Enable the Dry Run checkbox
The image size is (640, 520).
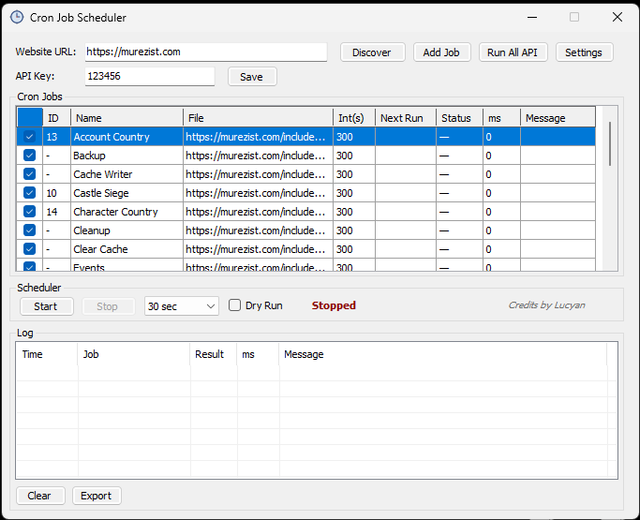(235, 305)
